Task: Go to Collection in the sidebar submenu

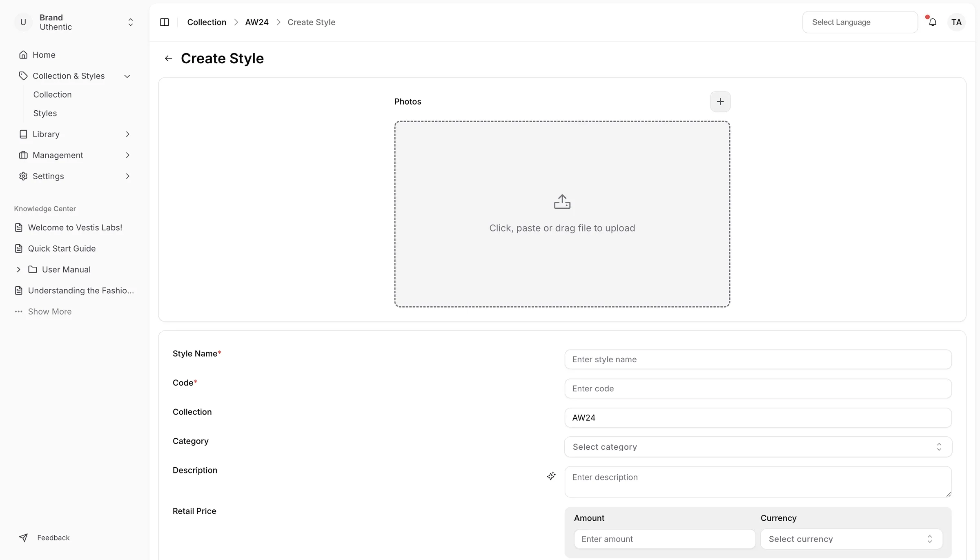Action: click(x=52, y=94)
